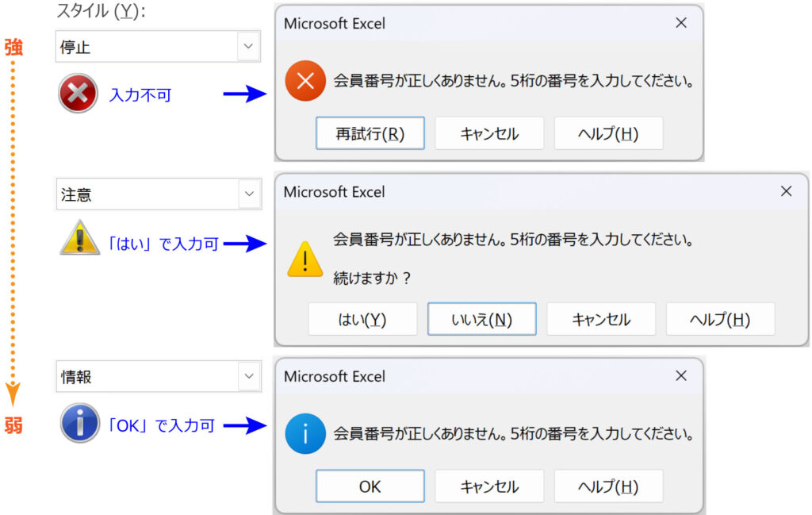Viewport: 812px width, 515px height.
Task: Close the information dialog with X
Action: point(681,375)
